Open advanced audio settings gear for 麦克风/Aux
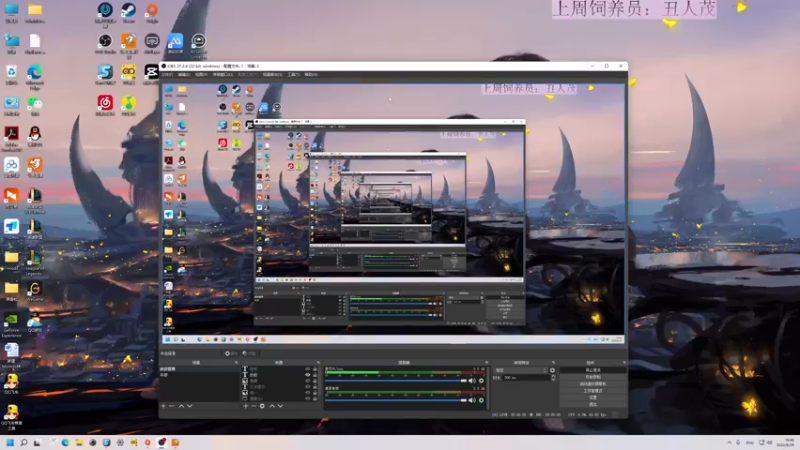The image size is (800, 450). pos(481,381)
